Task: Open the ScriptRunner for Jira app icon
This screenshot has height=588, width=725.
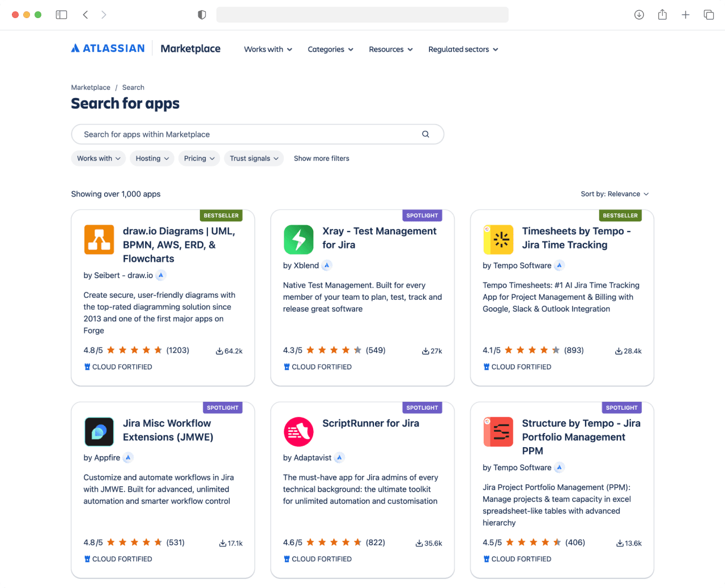Action: (298, 432)
